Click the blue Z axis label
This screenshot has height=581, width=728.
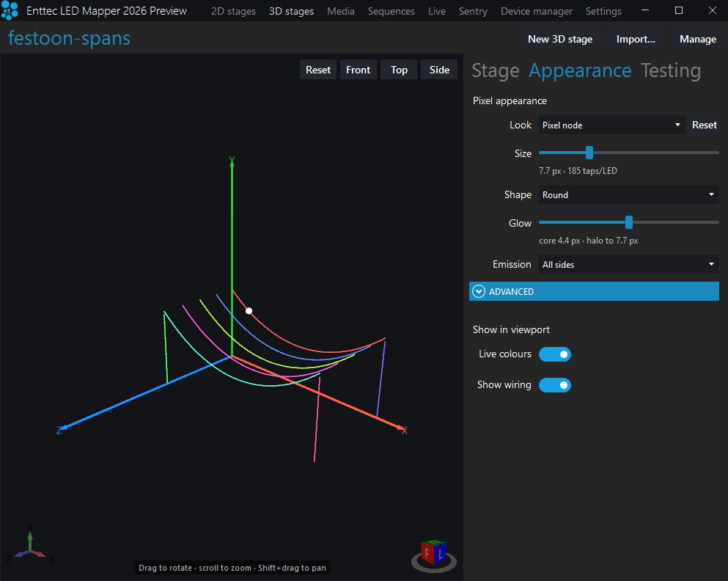pyautogui.click(x=59, y=431)
